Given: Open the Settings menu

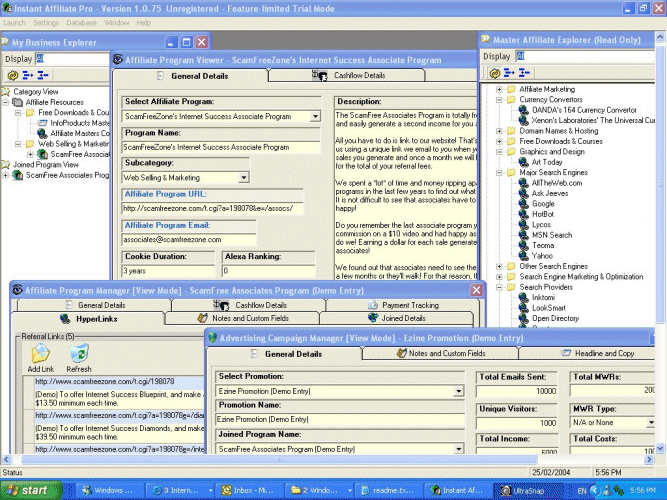Looking at the screenshot, I should click(x=46, y=23).
